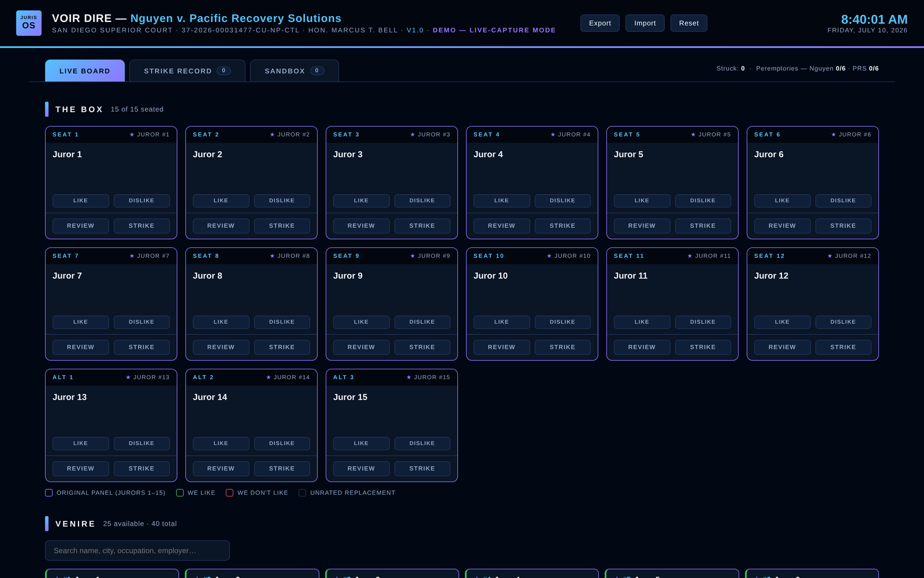
Task: Review Juror 2 in Seat 2
Action: pos(221,226)
